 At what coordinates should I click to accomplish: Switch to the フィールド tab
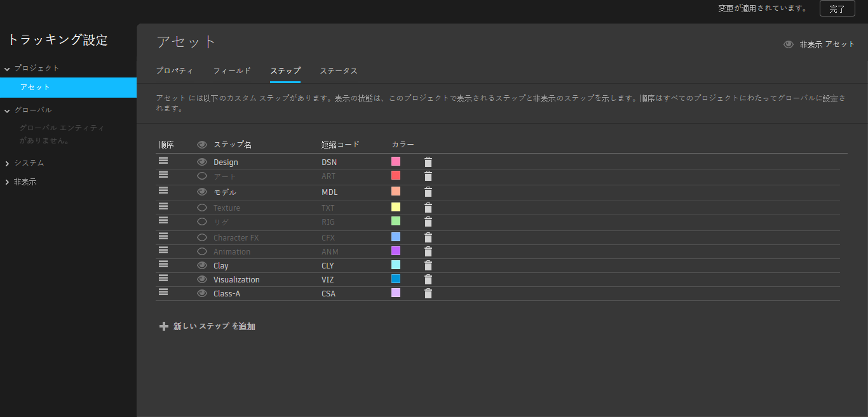click(x=232, y=70)
